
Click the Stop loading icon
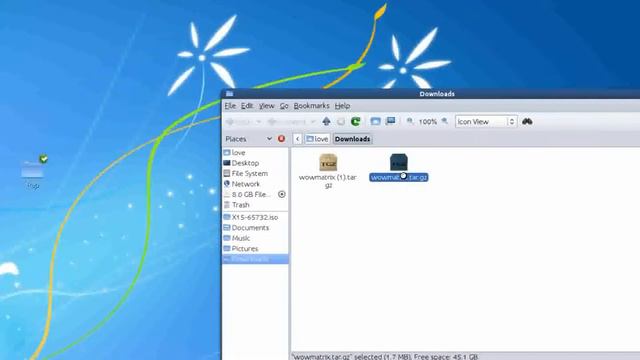pos(341,121)
